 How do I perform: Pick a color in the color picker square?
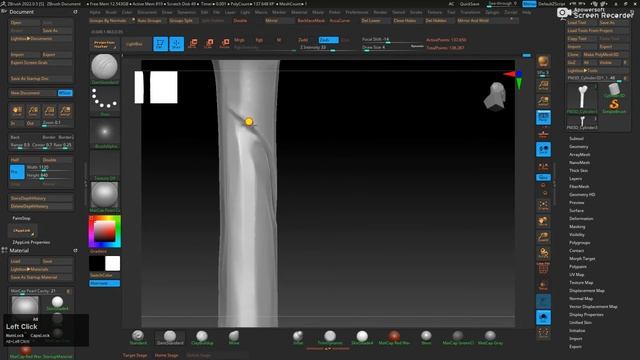pos(104,231)
